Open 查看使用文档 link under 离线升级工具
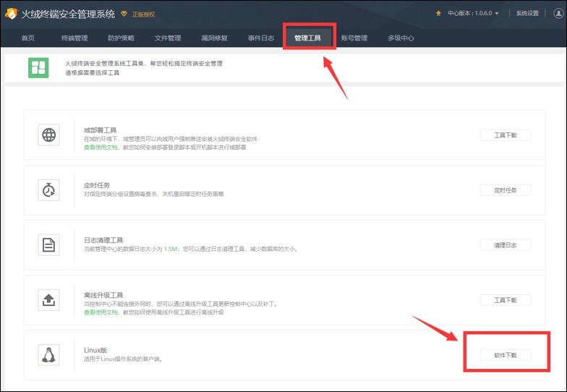Image resolution: width=567 pixels, height=392 pixels. (x=101, y=312)
